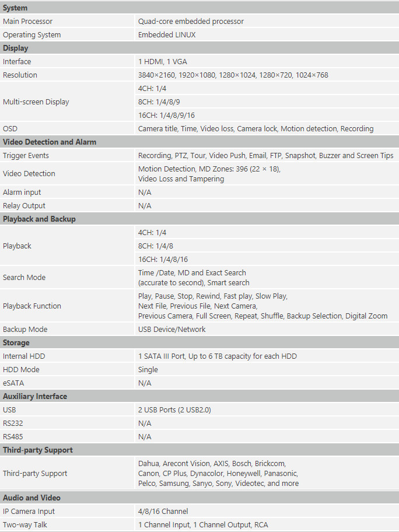Select the Search Mode row label
The width and height of the screenshot is (399, 532).
click(24, 278)
